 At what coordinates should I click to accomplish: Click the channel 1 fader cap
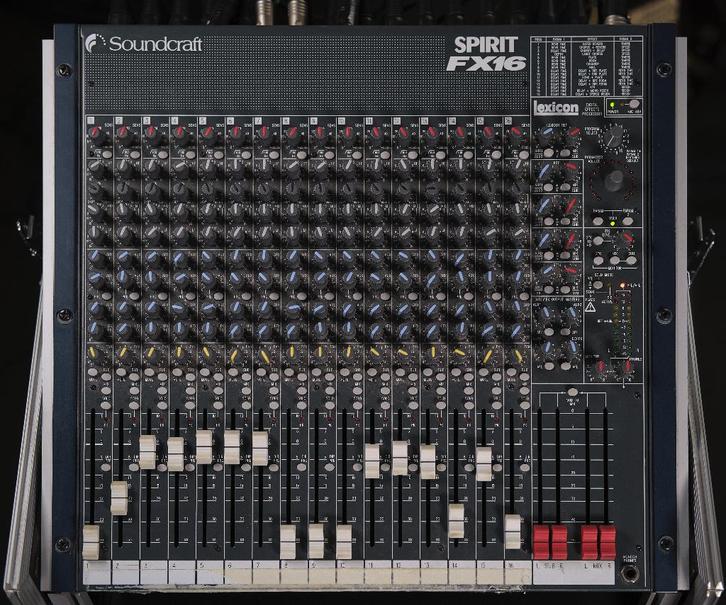[x=91, y=542]
